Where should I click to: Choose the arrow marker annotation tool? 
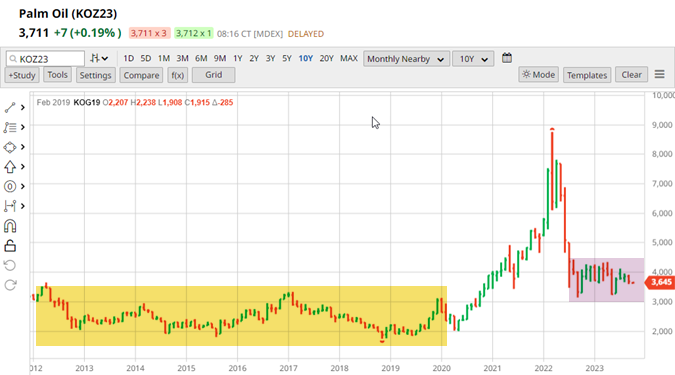pyautogui.click(x=10, y=167)
